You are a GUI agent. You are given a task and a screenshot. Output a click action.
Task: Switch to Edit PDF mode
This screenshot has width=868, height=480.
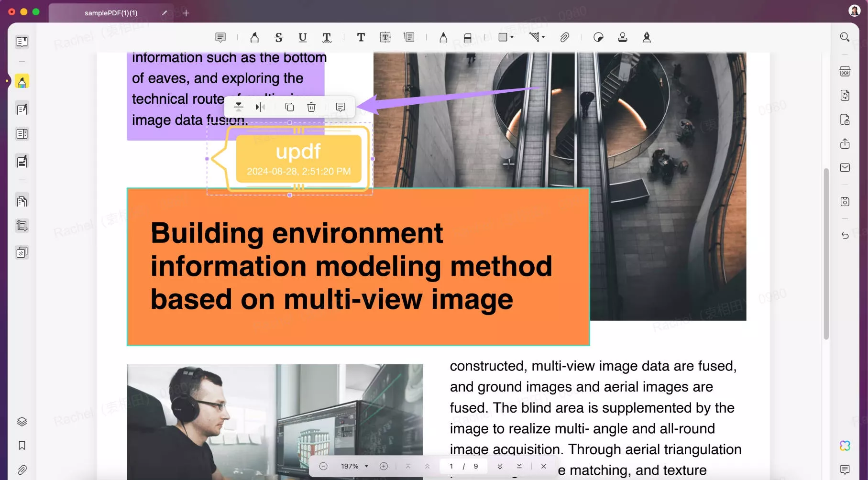22,109
